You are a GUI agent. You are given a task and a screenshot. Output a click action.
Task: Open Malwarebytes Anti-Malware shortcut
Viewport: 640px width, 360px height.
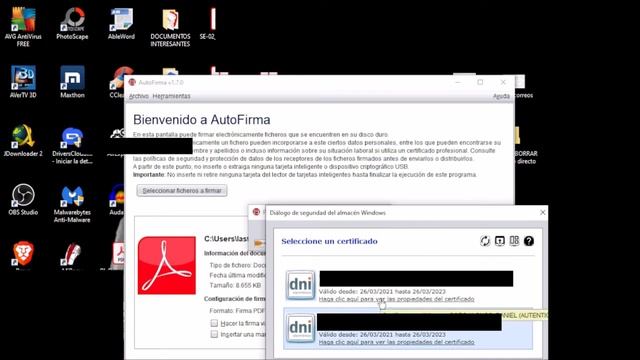pos(72,203)
